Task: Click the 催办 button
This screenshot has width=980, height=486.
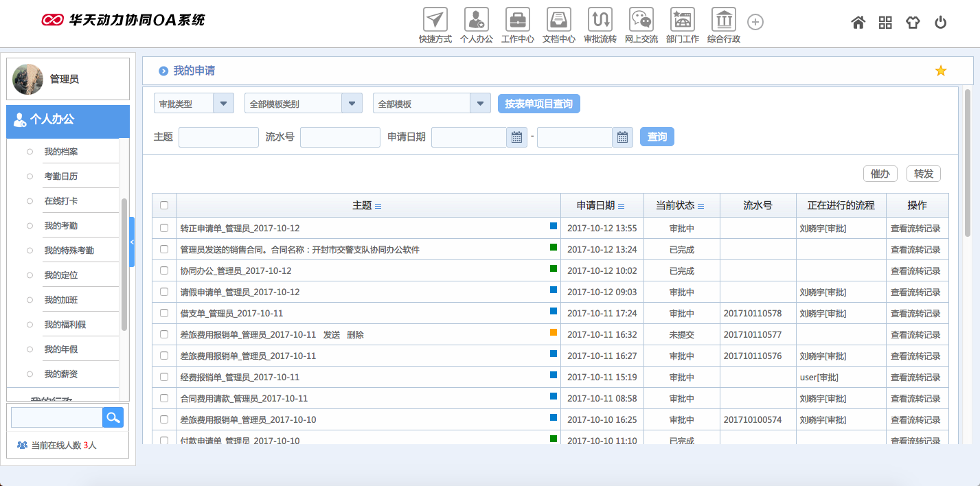Action: click(x=880, y=174)
